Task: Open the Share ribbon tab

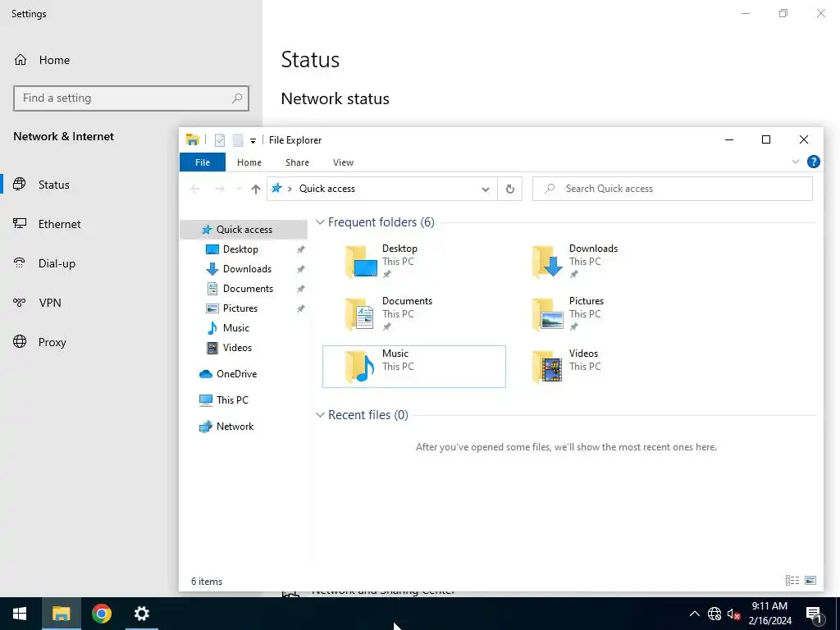Action: click(297, 162)
